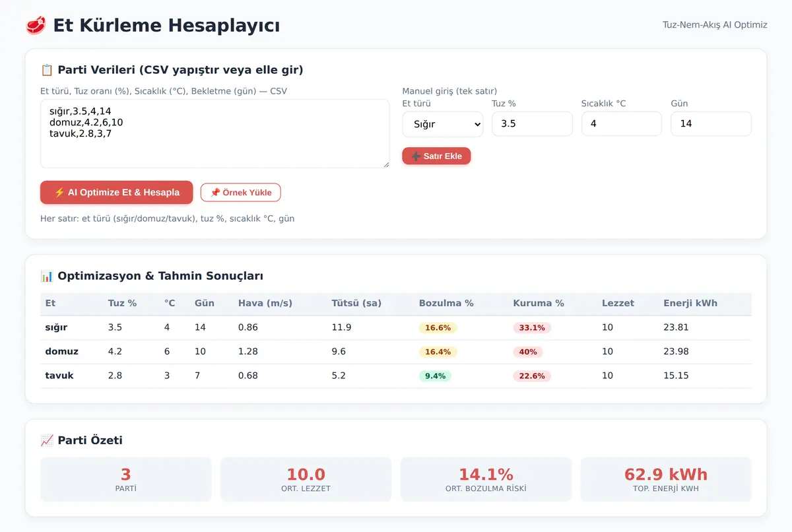This screenshot has width=792, height=532.
Task: Click smoke hours value 5.2
Action: tap(339, 376)
